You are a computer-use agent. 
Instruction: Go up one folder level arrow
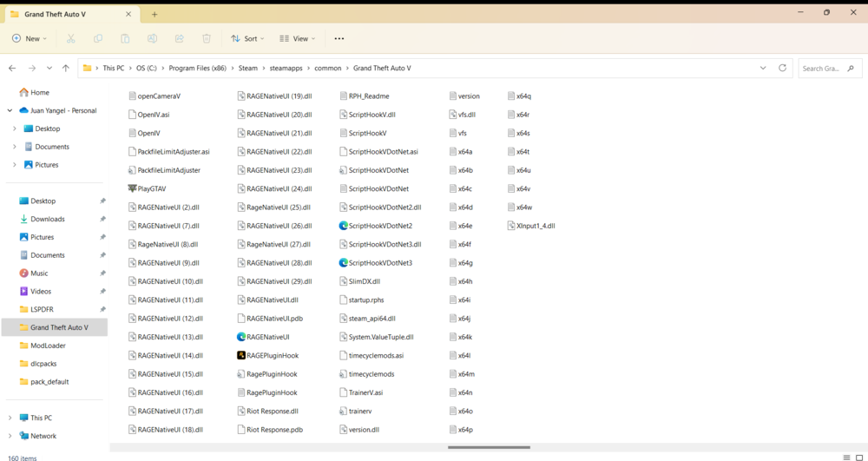coord(66,68)
